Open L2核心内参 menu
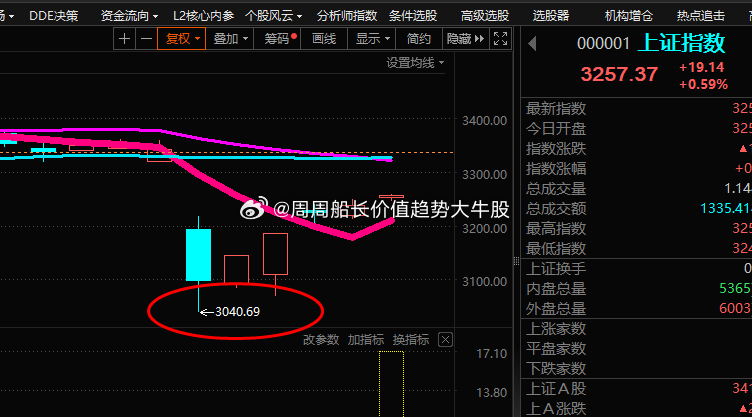 (x=203, y=16)
